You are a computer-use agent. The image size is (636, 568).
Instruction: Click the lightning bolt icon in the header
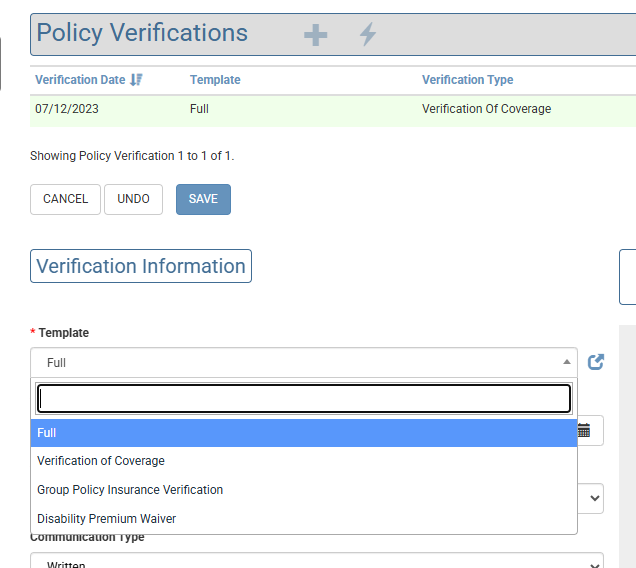368,35
